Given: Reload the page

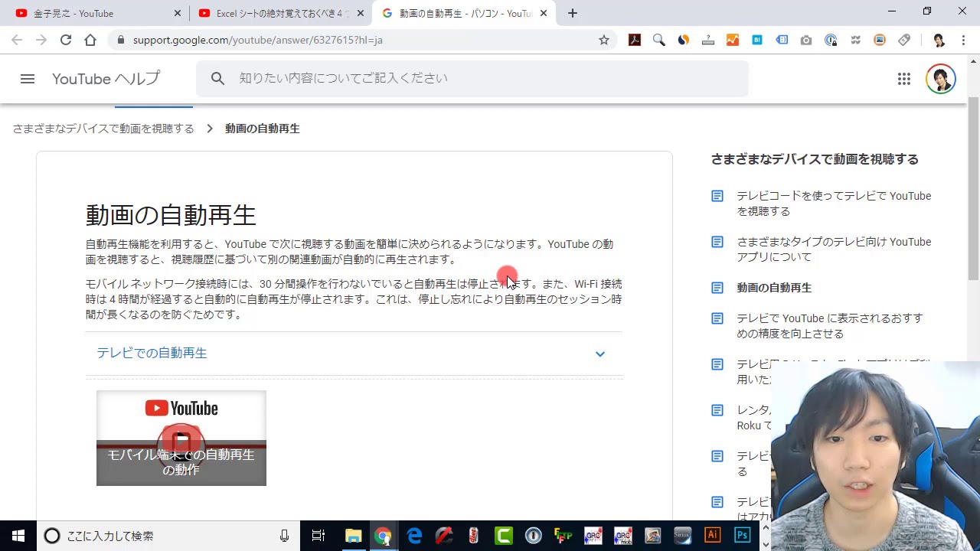Looking at the screenshot, I should point(66,40).
